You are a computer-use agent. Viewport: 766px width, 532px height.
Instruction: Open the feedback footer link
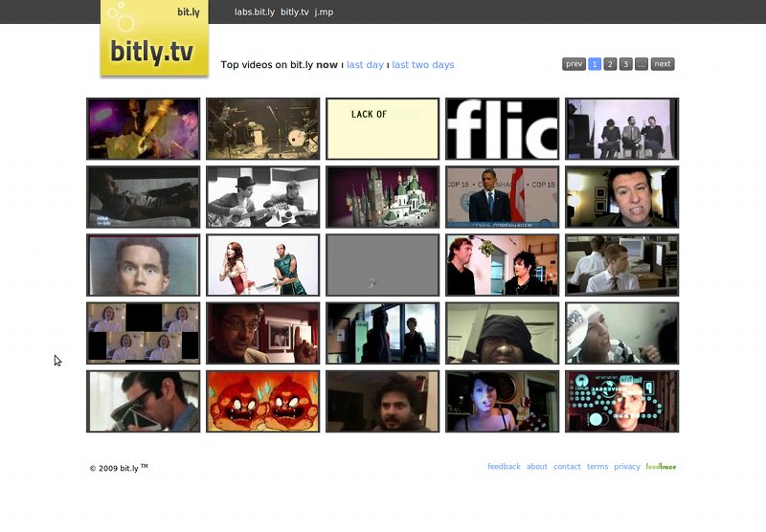(504, 467)
